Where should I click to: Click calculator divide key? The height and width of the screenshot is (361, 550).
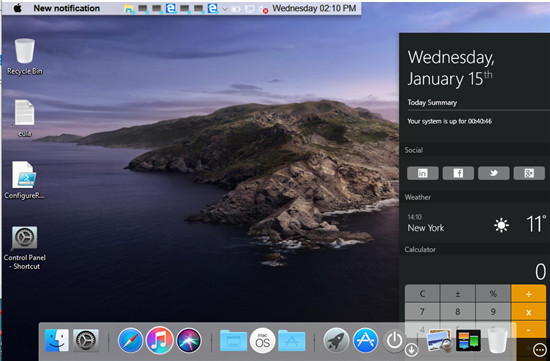tap(528, 294)
